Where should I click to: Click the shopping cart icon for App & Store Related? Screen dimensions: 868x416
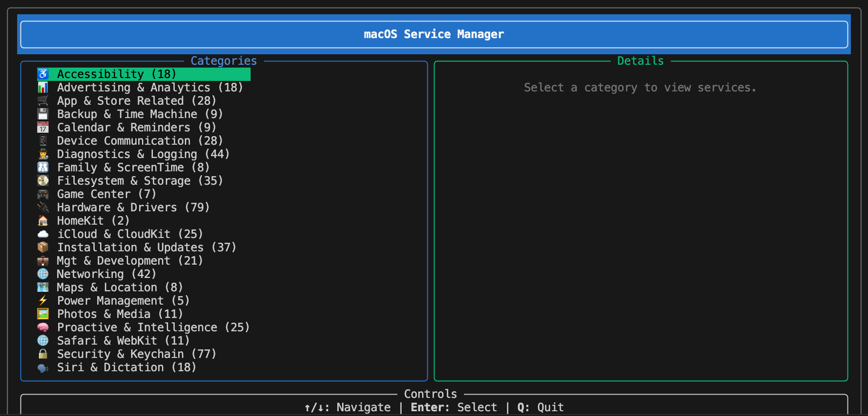pyautogui.click(x=43, y=100)
